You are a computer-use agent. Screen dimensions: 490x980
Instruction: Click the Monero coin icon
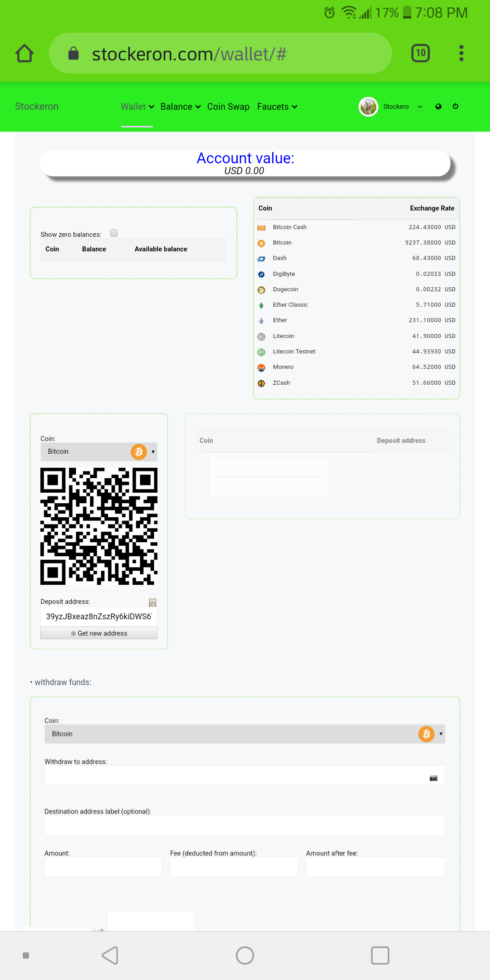pyautogui.click(x=261, y=367)
